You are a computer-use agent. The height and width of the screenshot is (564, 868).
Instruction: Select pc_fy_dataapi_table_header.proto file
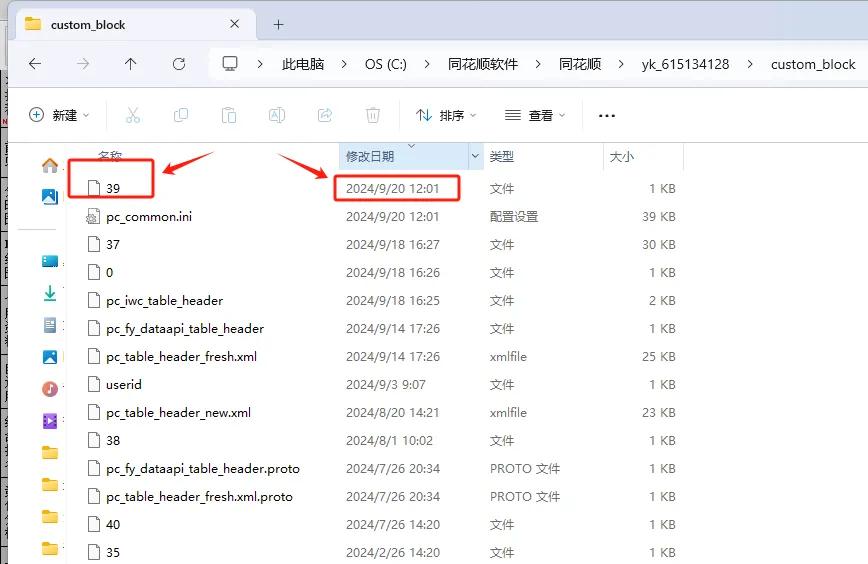pyautogui.click(x=203, y=469)
